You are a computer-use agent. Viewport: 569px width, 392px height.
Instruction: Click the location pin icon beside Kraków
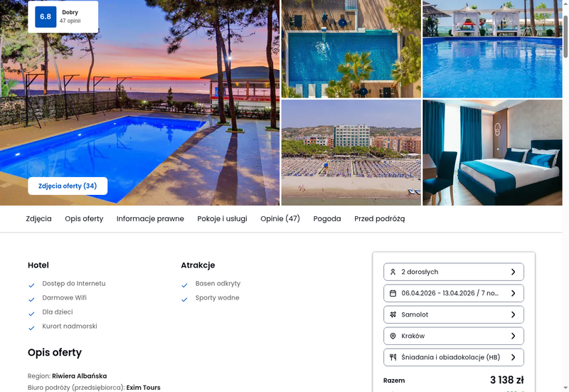tap(393, 336)
